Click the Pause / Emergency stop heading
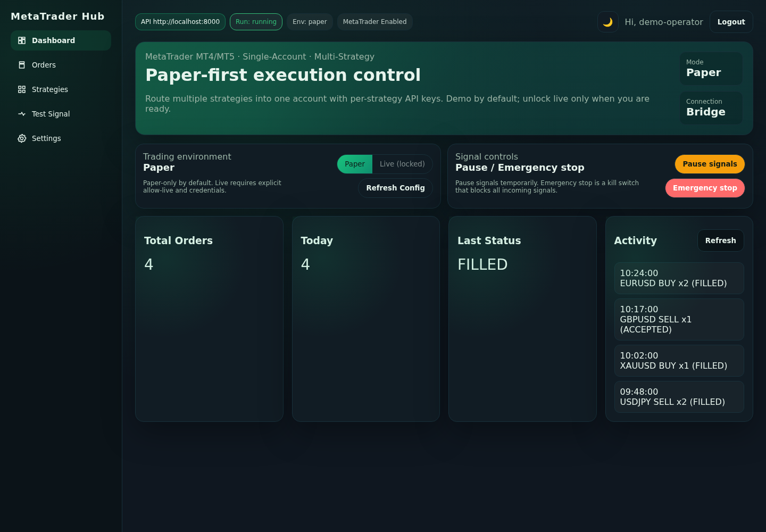This screenshot has height=532, width=766. tap(520, 168)
